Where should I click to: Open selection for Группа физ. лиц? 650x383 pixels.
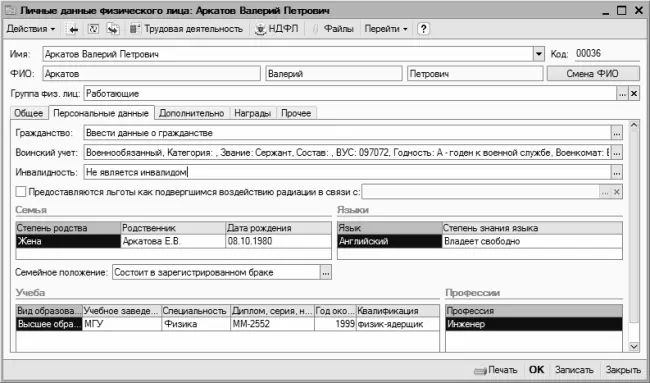pos(622,94)
